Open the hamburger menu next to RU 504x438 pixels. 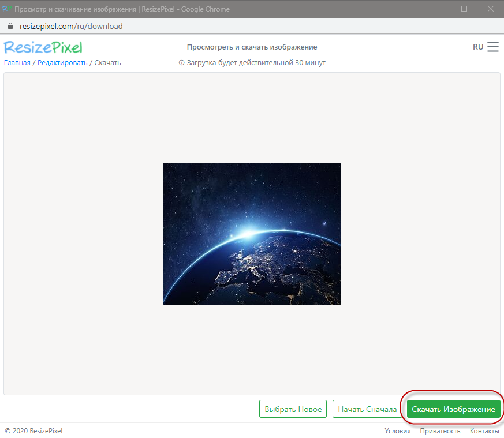point(493,47)
